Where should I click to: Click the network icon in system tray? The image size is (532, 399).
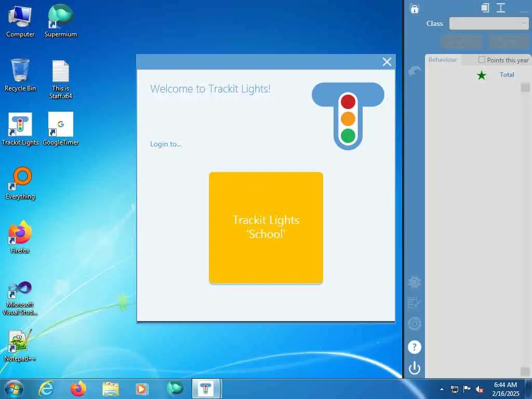point(454,389)
